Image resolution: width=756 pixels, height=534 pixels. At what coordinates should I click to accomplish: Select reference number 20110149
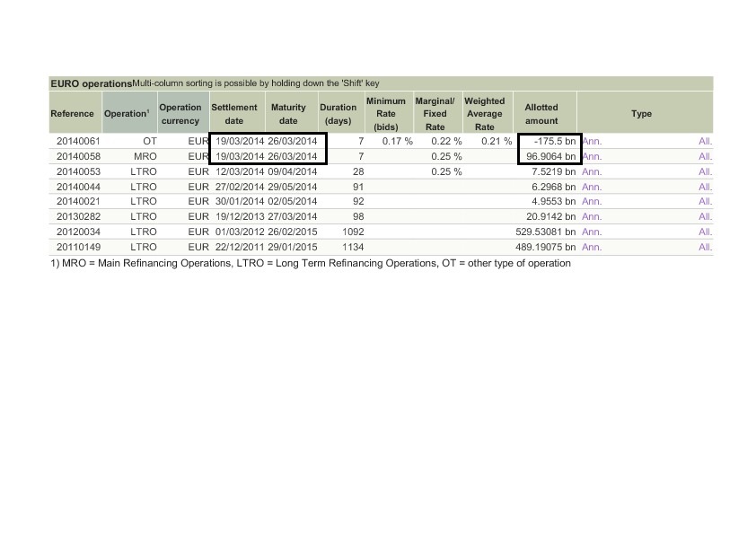pos(79,247)
